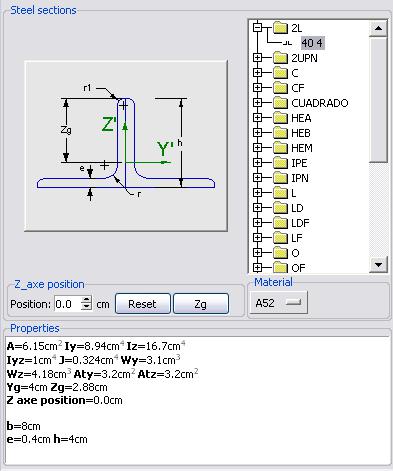393x471 pixels.
Task: Select the LD tree item label
Action: [x=297, y=208]
